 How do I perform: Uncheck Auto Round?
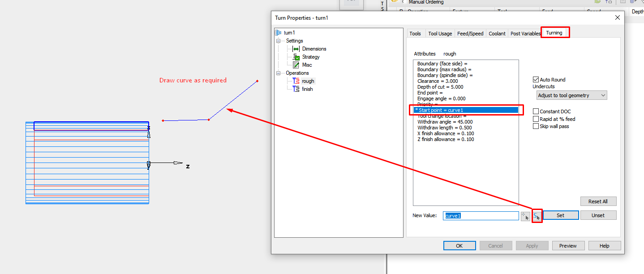536,79
